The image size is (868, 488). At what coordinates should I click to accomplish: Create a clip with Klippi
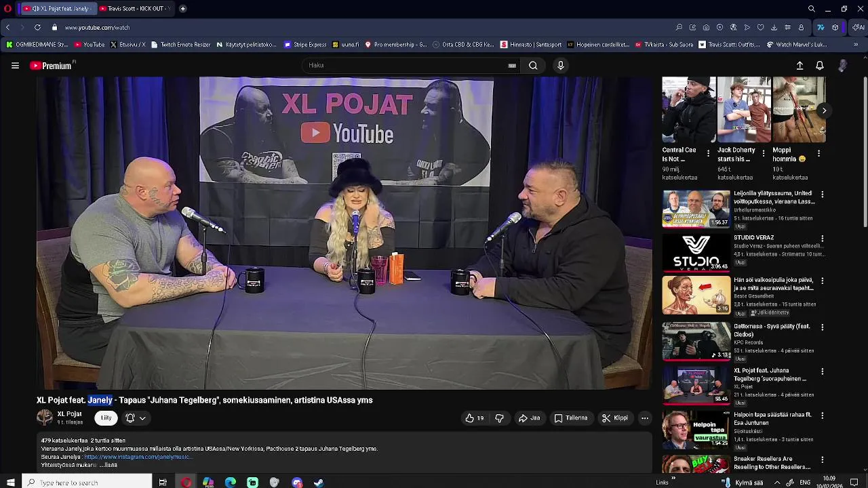[x=614, y=418]
